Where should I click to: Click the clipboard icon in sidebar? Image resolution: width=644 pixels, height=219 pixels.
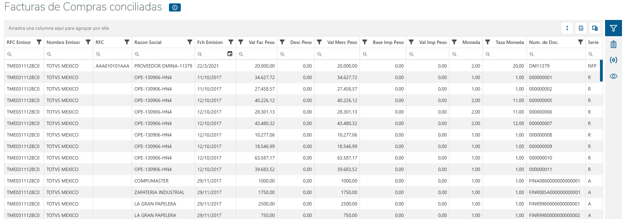613,44
